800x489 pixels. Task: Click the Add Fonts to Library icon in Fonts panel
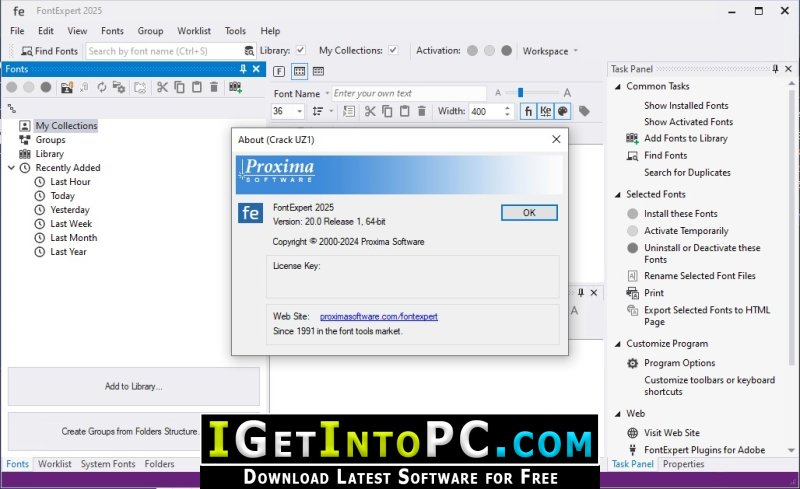(235, 87)
